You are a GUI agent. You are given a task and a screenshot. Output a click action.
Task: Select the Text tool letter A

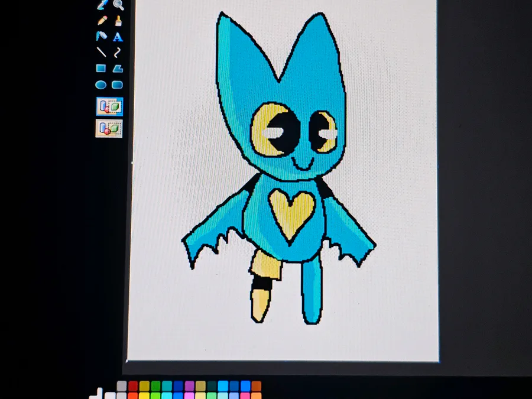118,37
